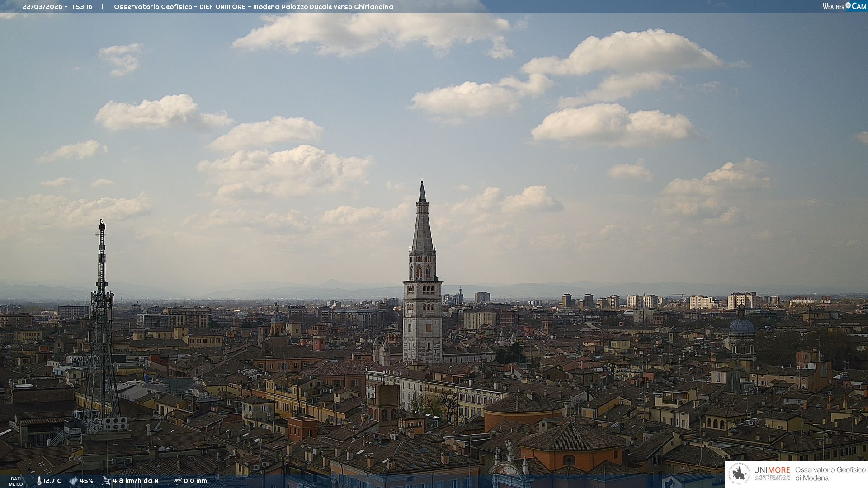Click the 12.7 C temperature reading

(x=52, y=481)
